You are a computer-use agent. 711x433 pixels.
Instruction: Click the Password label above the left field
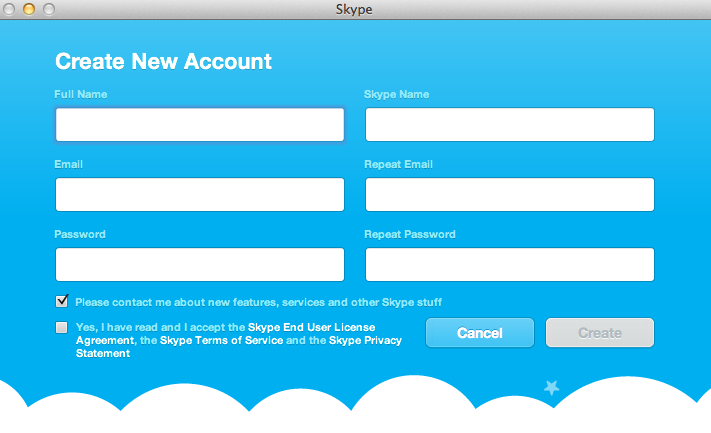tap(80, 234)
